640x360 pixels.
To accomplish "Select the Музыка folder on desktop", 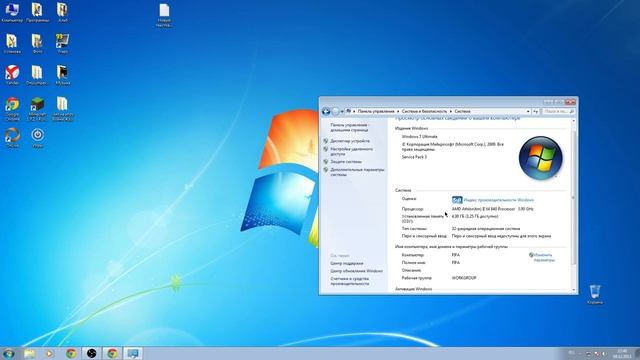I will click(62, 75).
